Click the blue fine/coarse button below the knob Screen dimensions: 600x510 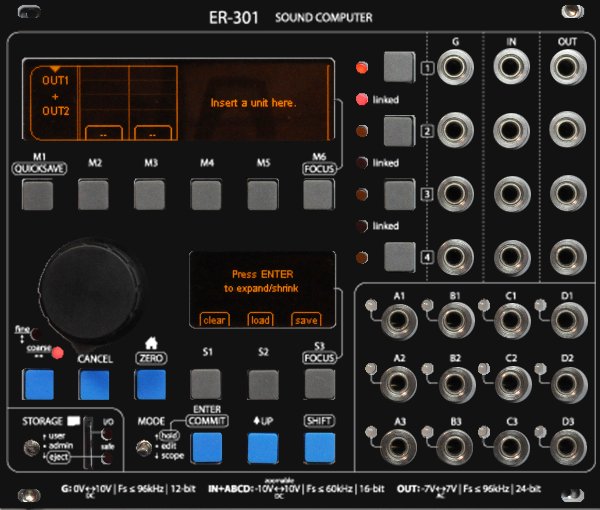[x=38, y=384]
